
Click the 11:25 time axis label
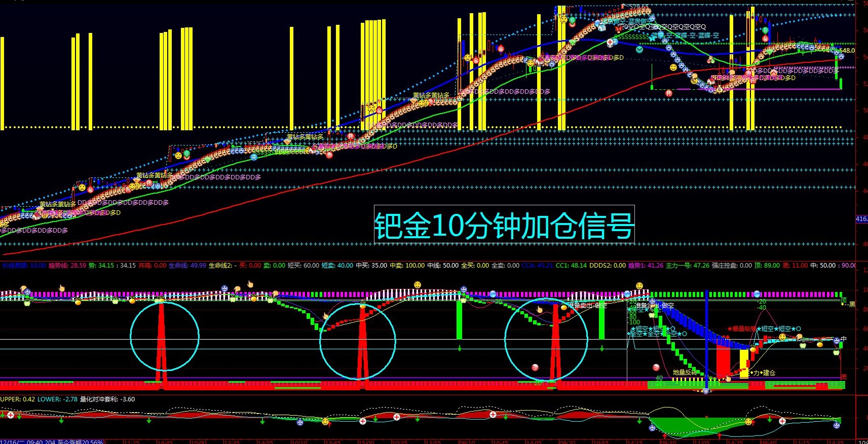tap(131, 442)
